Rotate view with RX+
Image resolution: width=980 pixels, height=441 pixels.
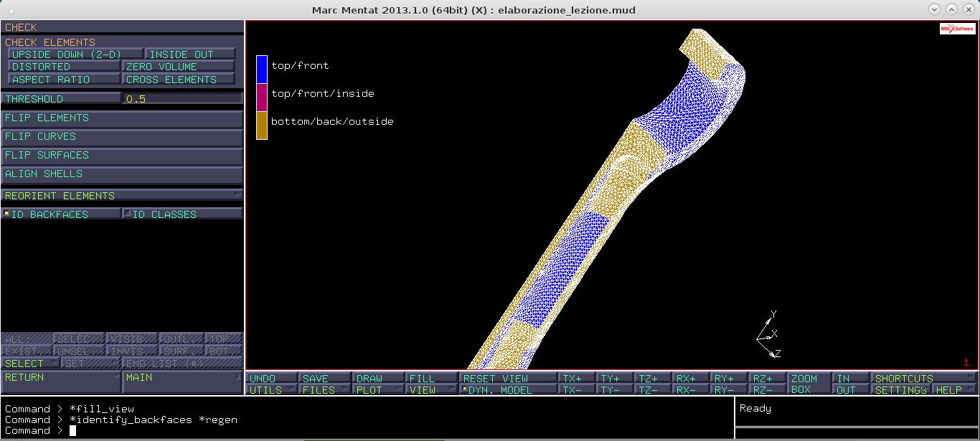click(692, 379)
